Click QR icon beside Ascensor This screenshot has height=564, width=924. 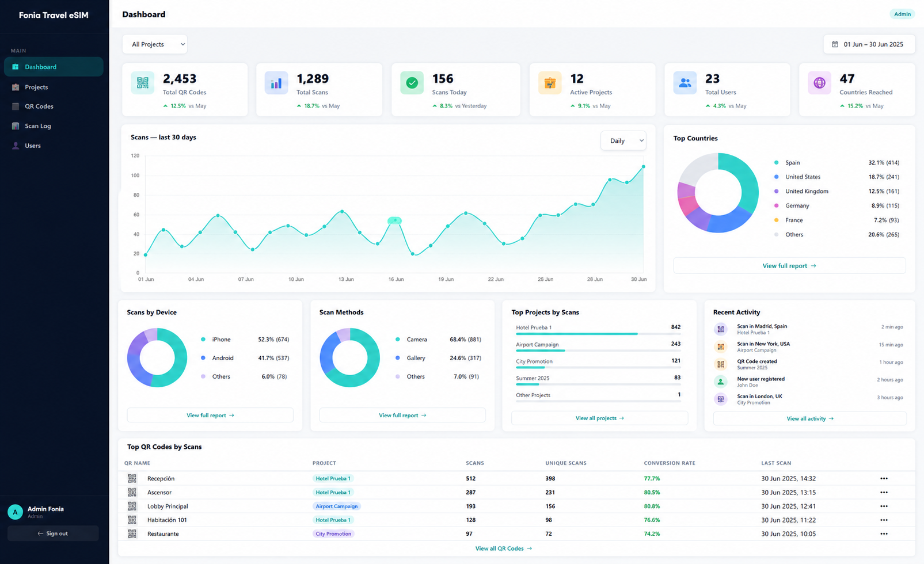132,492
